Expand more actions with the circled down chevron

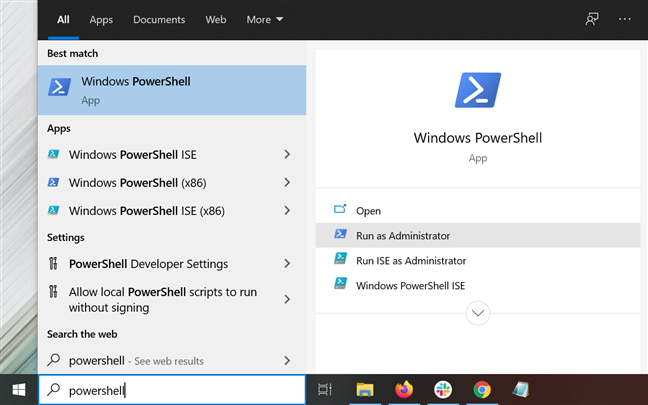point(478,313)
